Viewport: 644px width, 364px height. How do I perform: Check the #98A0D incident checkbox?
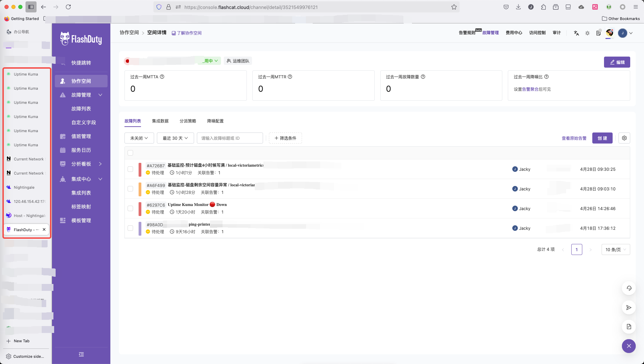pyautogui.click(x=130, y=228)
